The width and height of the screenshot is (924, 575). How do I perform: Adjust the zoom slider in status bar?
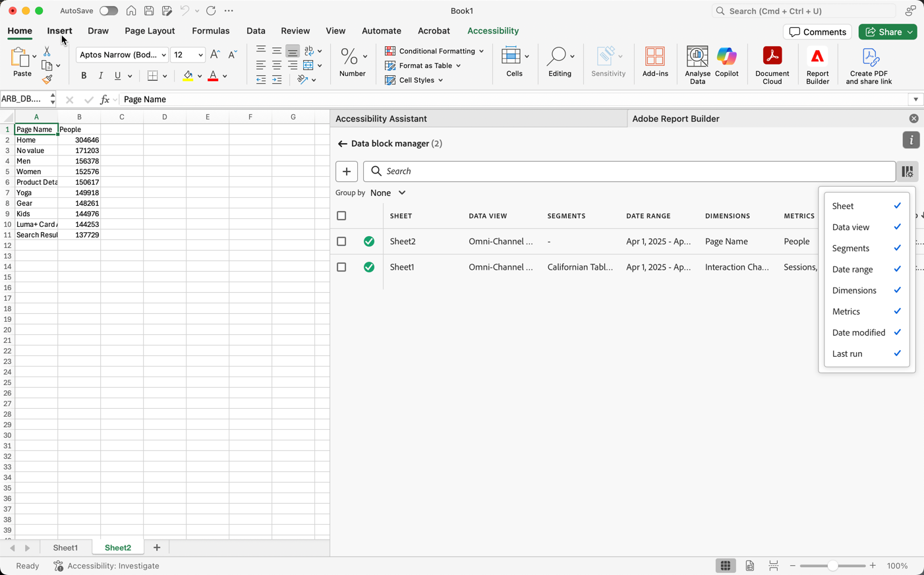833,566
